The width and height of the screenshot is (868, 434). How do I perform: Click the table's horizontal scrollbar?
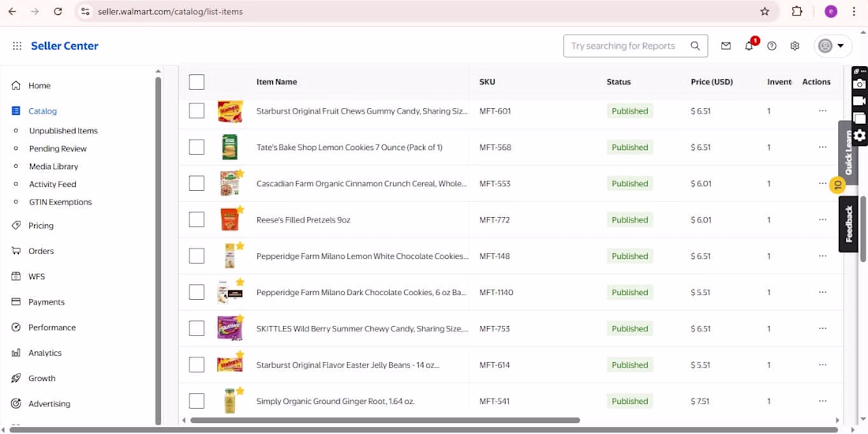[x=385, y=420]
